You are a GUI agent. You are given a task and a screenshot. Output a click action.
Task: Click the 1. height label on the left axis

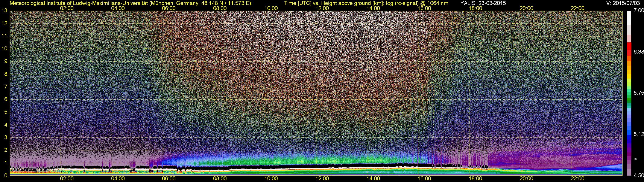(x=6, y=163)
